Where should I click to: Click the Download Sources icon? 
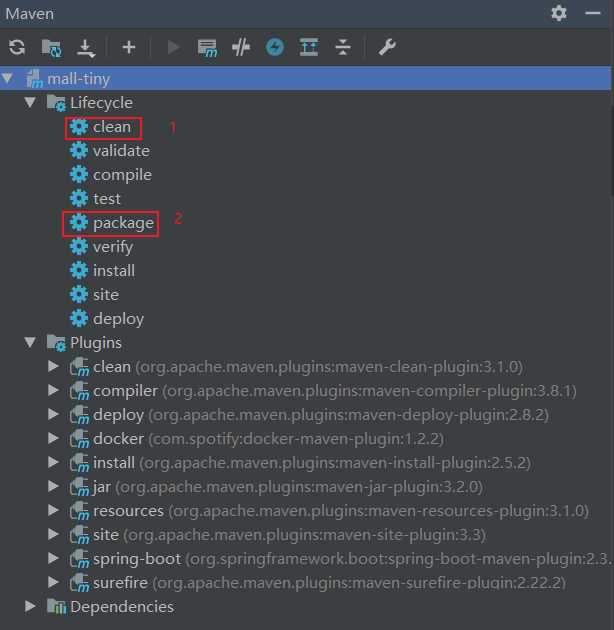[x=85, y=47]
